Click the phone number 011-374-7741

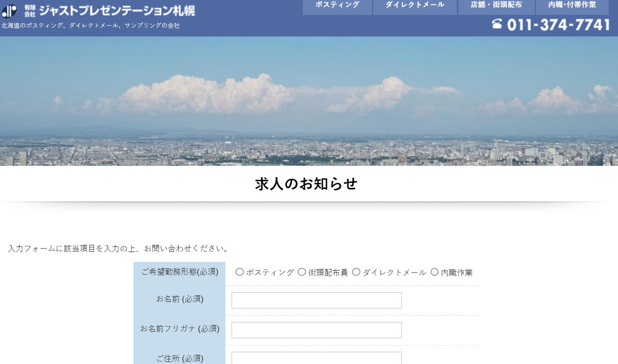[558, 25]
